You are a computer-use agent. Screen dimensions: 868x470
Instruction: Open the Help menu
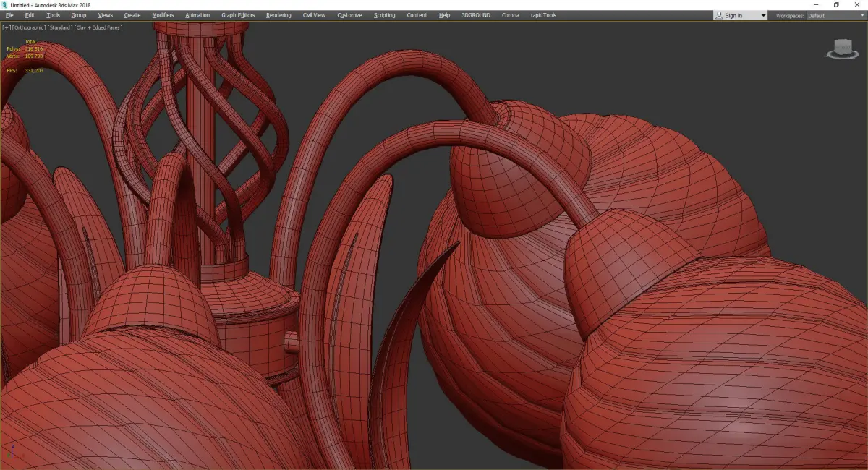[444, 15]
